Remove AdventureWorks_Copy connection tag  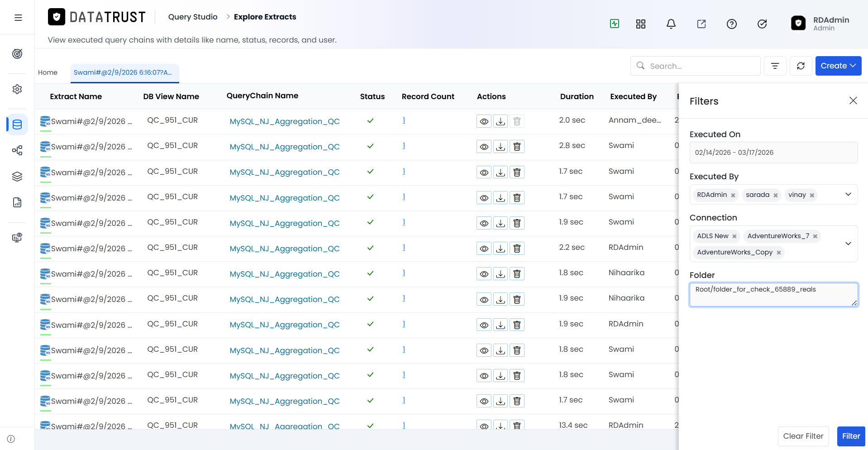coord(779,253)
